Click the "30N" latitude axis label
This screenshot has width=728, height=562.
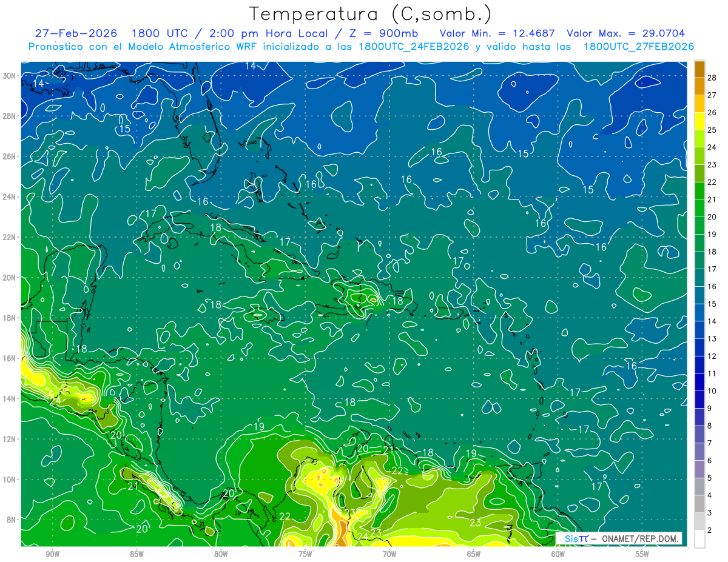(9, 76)
